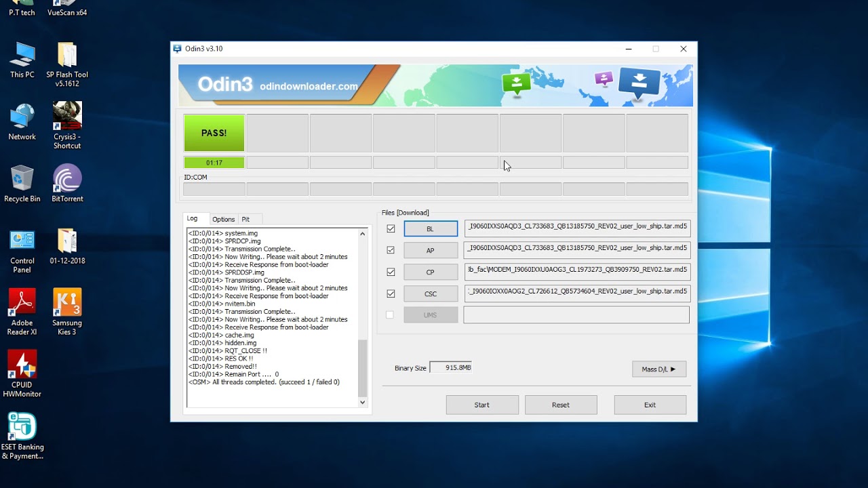Image resolution: width=868 pixels, height=488 pixels.
Task: Select the 'SPRDDSP.img' log line
Action: click(x=226, y=272)
